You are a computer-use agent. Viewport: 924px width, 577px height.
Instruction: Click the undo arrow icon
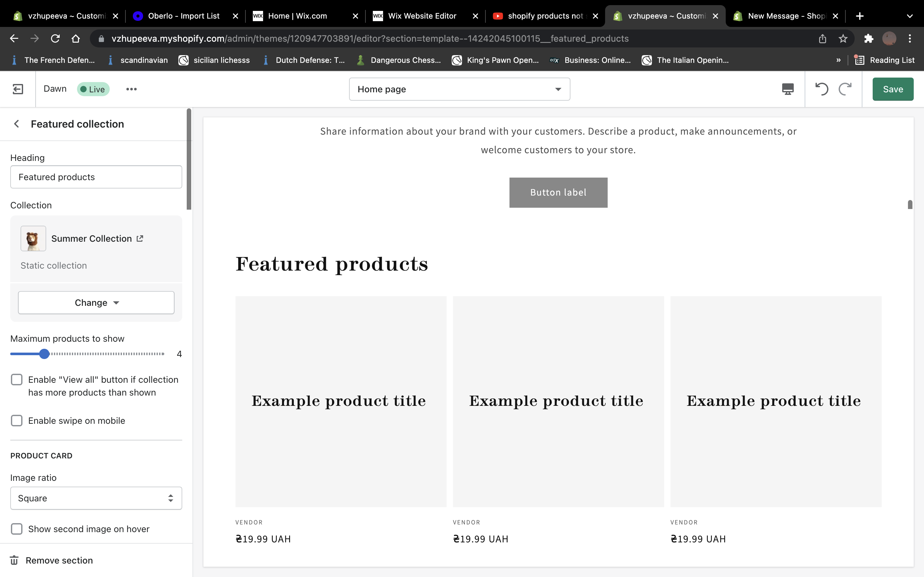[x=821, y=89]
